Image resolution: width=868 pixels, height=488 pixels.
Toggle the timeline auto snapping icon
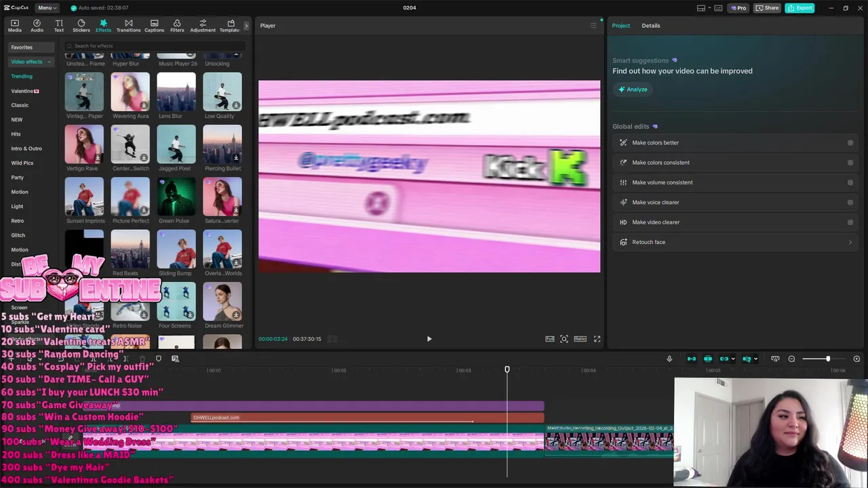(708, 359)
